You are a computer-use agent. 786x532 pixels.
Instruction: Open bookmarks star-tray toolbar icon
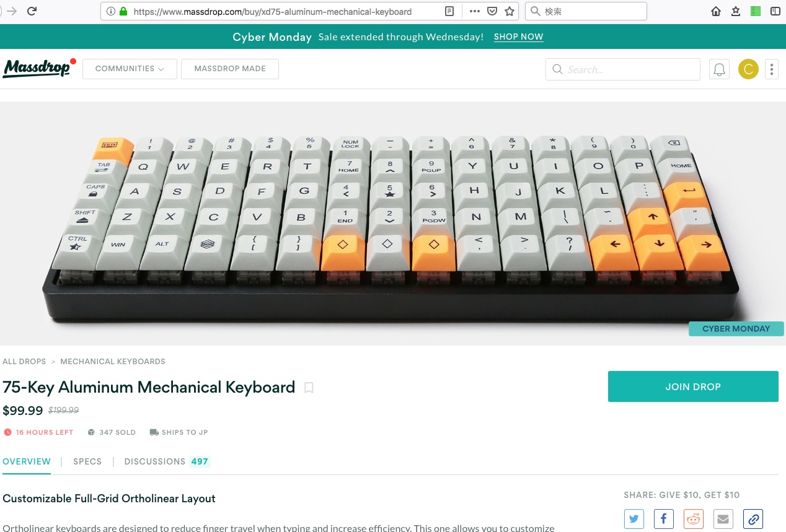coord(736,11)
